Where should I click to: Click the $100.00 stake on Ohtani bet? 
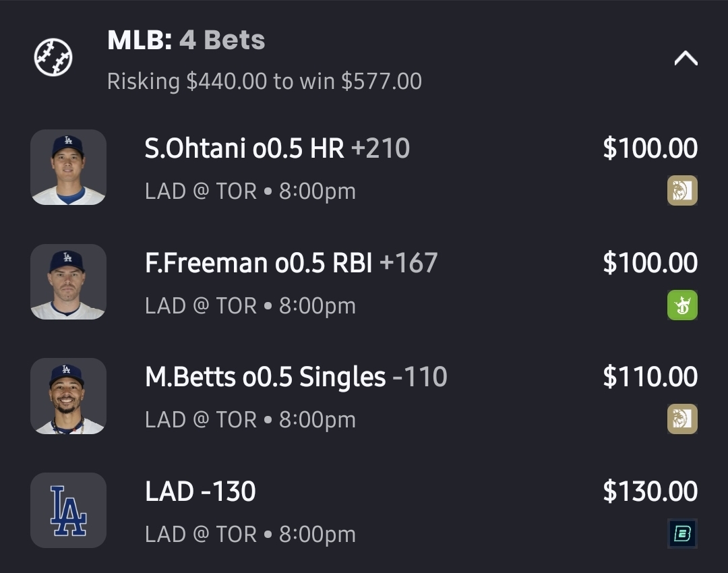tap(650, 148)
